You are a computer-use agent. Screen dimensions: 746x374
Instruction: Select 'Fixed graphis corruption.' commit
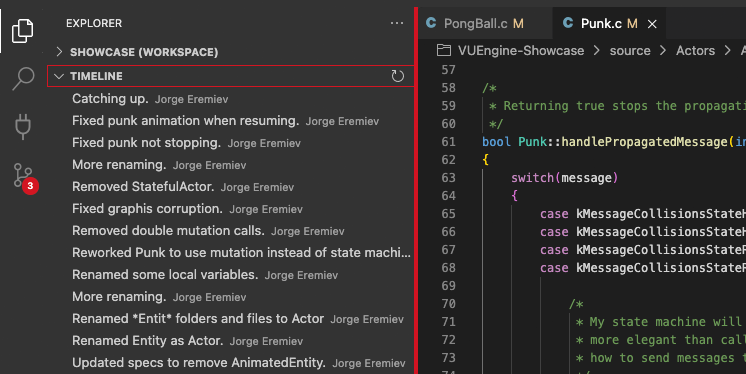(231, 209)
